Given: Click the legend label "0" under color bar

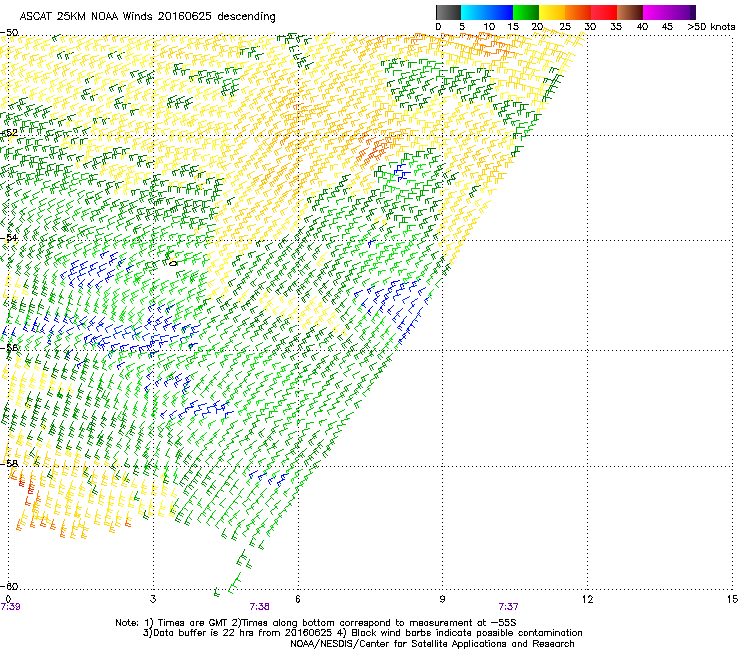Looking at the screenshot, I should (x=438, y=27).
